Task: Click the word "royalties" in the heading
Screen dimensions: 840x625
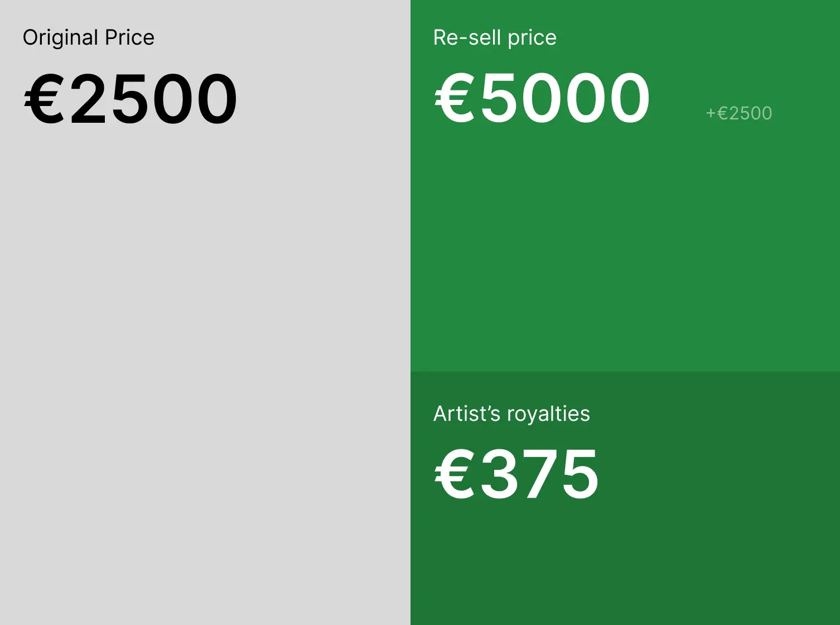Action: pos(548,414)
